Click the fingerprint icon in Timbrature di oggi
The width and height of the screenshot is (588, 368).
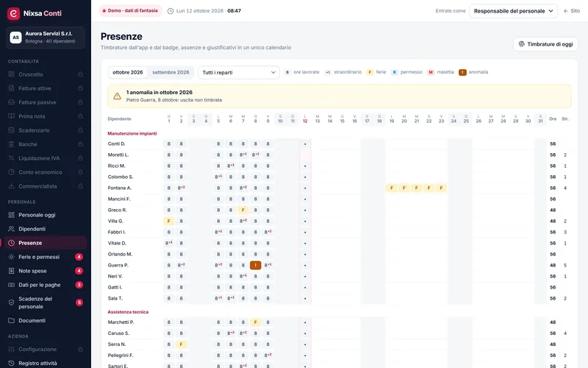(x=521, y=44)
